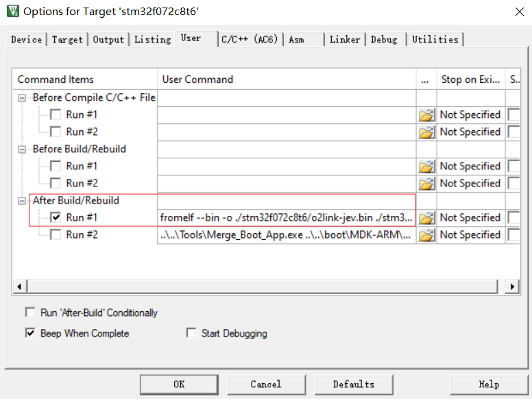The height and width of the screenshot is (399, 532).
Task: Click Before Build/Rebuild Run #1 command field
Action: 287,167
